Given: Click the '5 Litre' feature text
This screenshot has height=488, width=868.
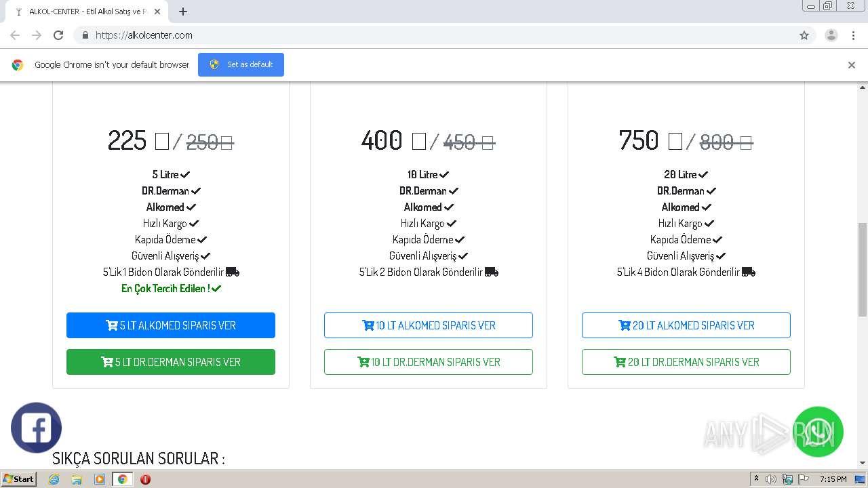Looking at the screenshot, I should pyautogui.click(x=165, y=174).
